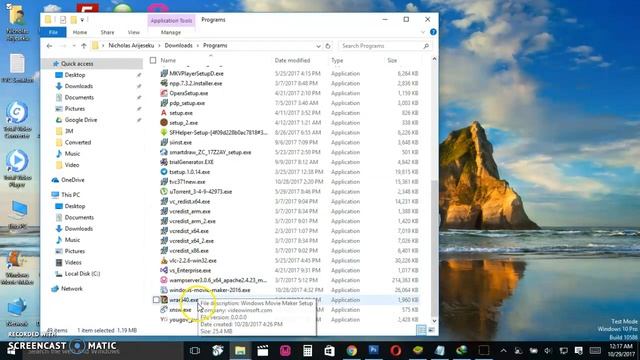640x360 pixels.
Task: Show hidden system tray icons
Action: pos(503,351)
